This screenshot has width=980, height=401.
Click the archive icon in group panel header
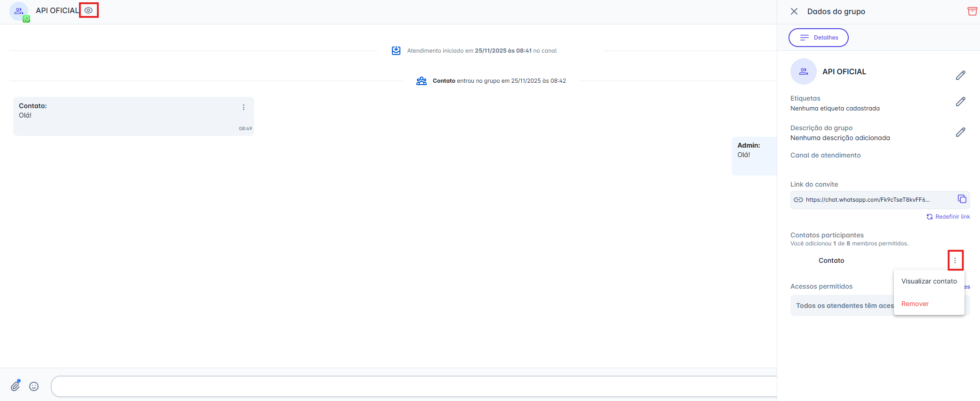972,11
